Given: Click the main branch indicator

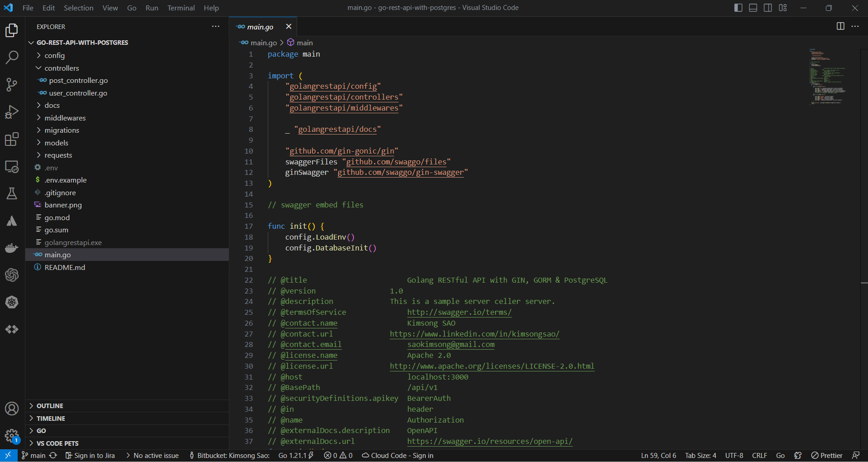Looking at the screenshot, I should [x=34, y=455].
